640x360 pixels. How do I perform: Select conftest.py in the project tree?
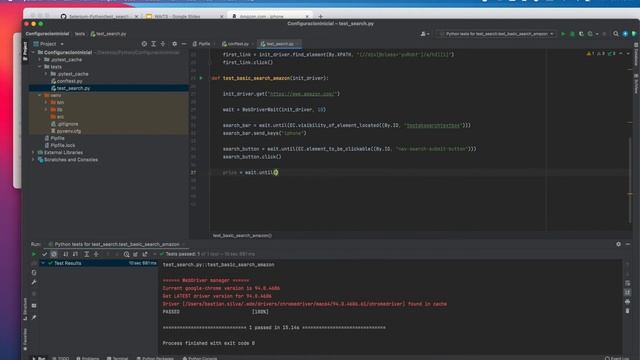69,81
